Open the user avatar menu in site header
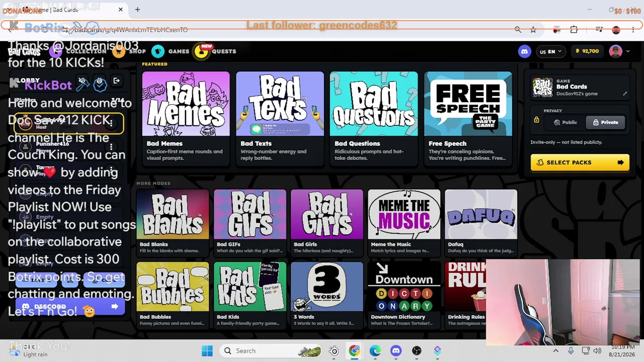 pos(619,51)
